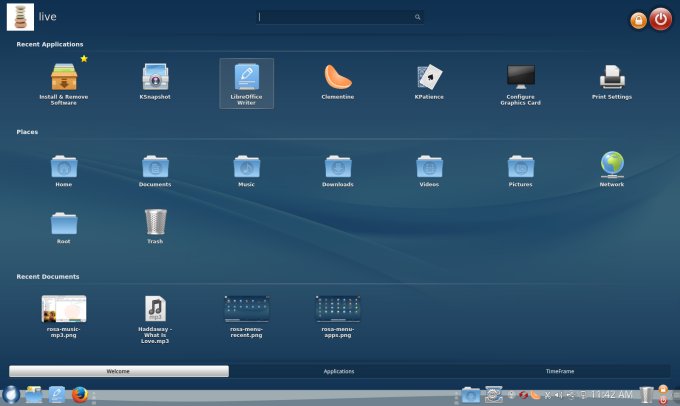Open the Pictures folder
Image resolution: width=680 pixels, height=406 pixels.
(x=521, y=166)
